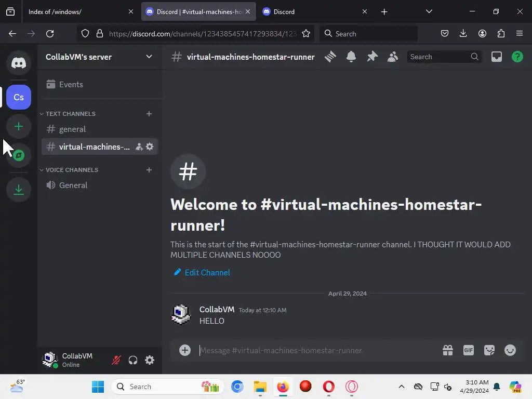Open weather widget showing 63°
The width and height of the screenshot is (532, 399).
click(18, 386)
